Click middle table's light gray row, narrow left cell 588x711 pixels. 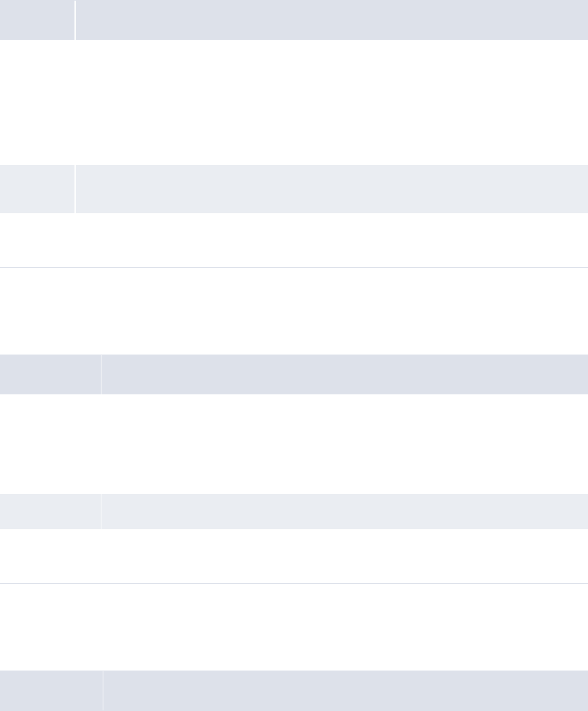pos(50,511)
